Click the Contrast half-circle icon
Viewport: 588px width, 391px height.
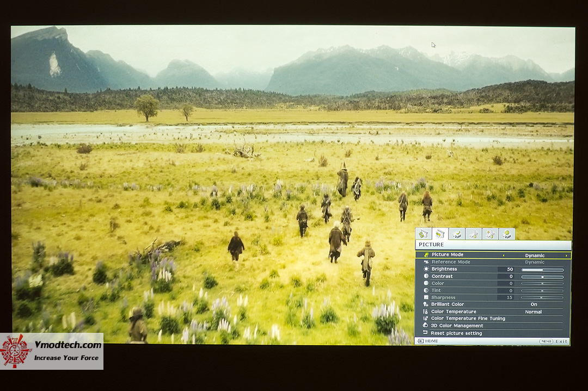pyautogui.click(x=426, y=276)
